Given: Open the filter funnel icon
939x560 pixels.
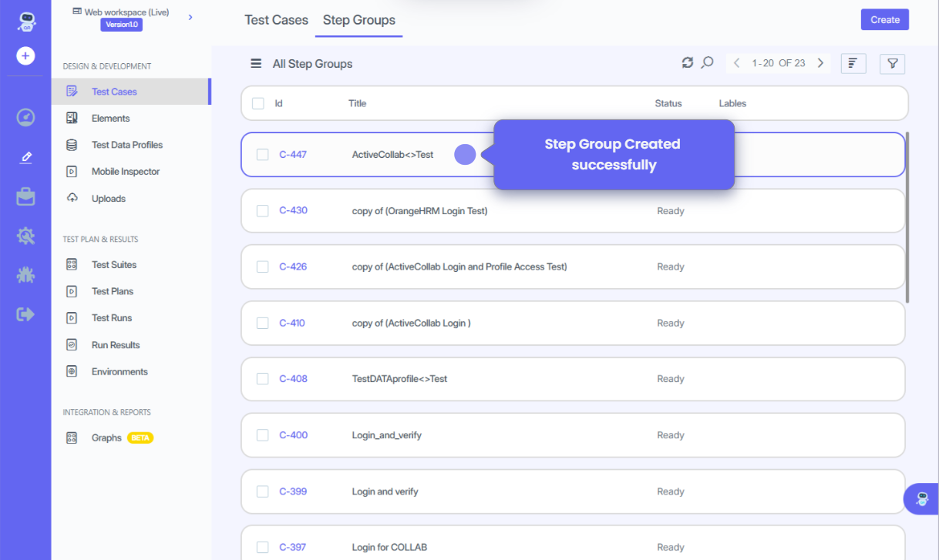Looking at the screenshot, I should tap(892, 63).
